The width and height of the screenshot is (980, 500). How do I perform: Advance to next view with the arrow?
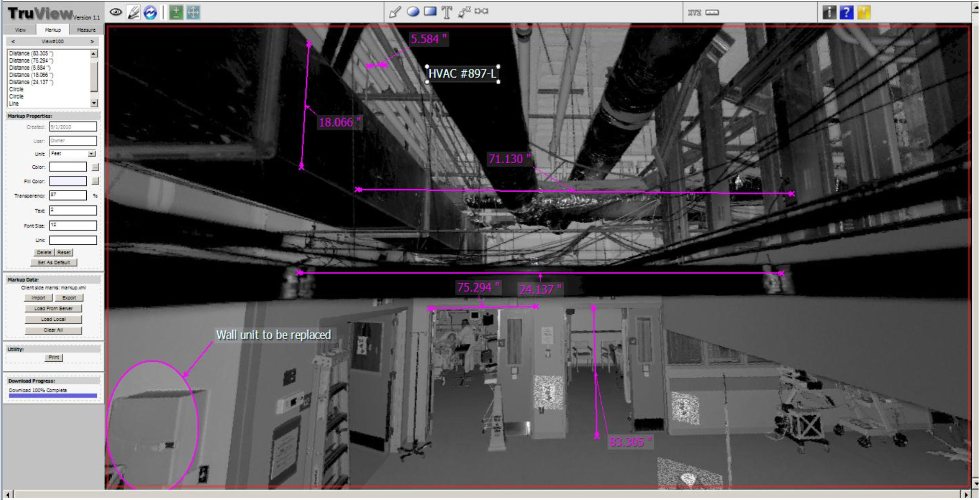pyautogui.click(x=92, y=41)
